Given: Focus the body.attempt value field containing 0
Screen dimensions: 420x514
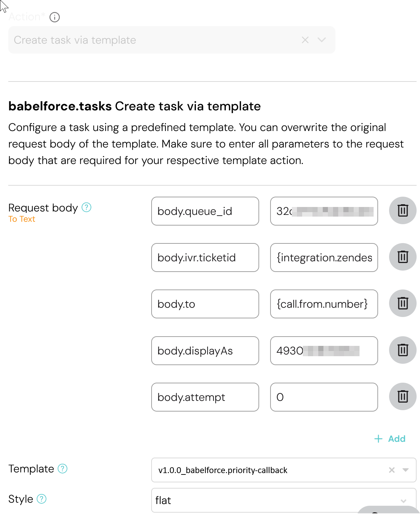Looking at the screenshot, I should point(324,397).
